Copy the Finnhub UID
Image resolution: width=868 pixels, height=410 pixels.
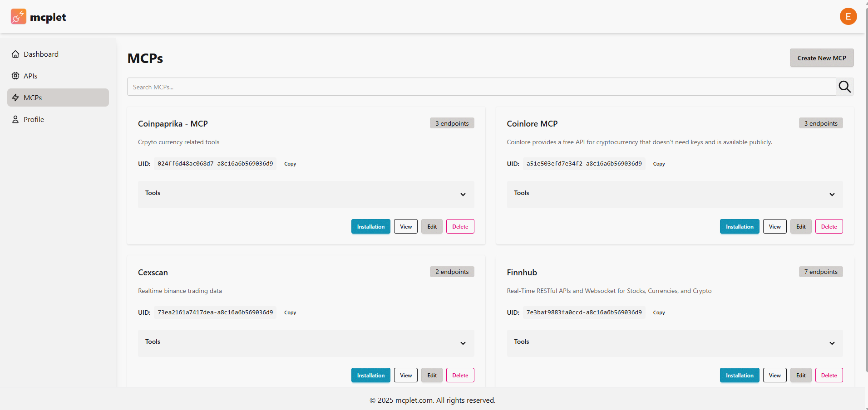tap(659, 312)
